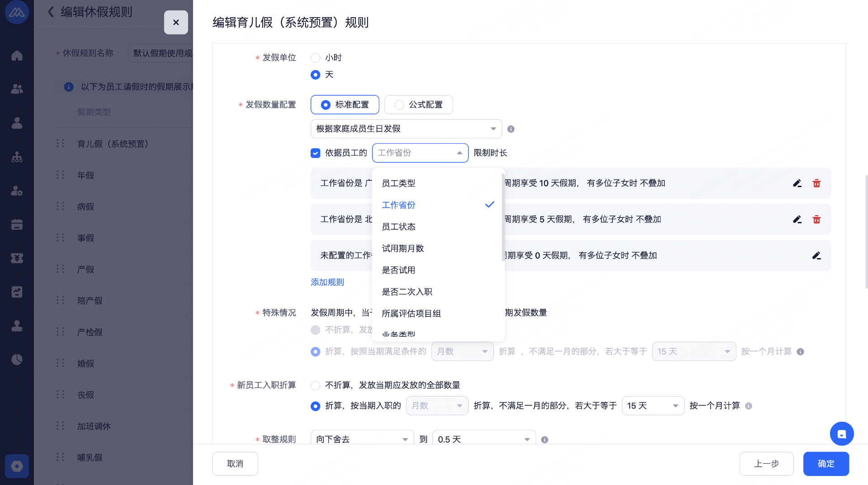
Task: Click the dropdown list scrollbar
Action: coord(503,217)
